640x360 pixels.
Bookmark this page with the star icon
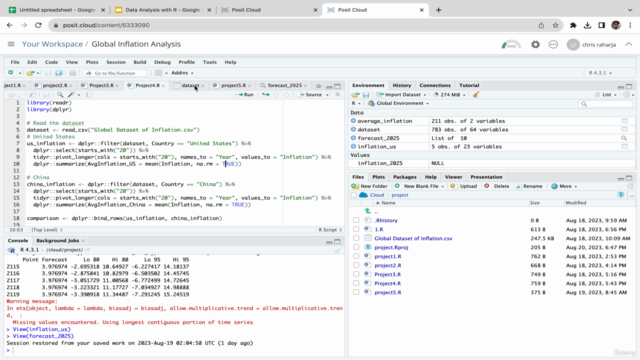[556, 25]
